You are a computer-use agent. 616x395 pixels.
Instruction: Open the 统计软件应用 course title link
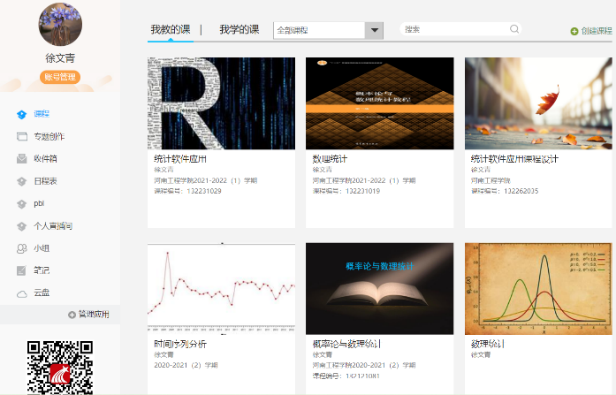180,159
